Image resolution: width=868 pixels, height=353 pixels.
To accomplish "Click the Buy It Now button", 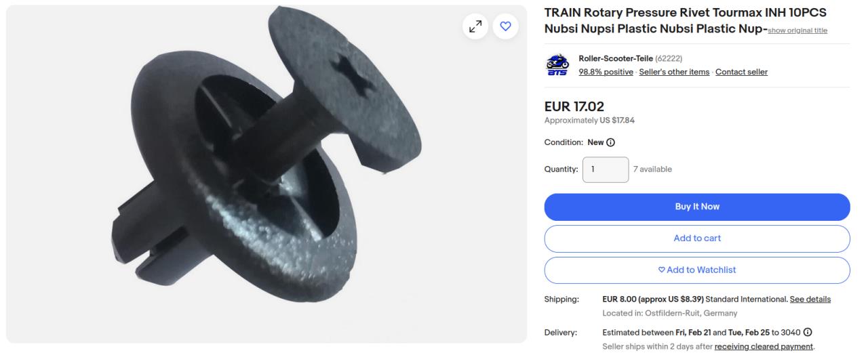I will click(697, 207).
